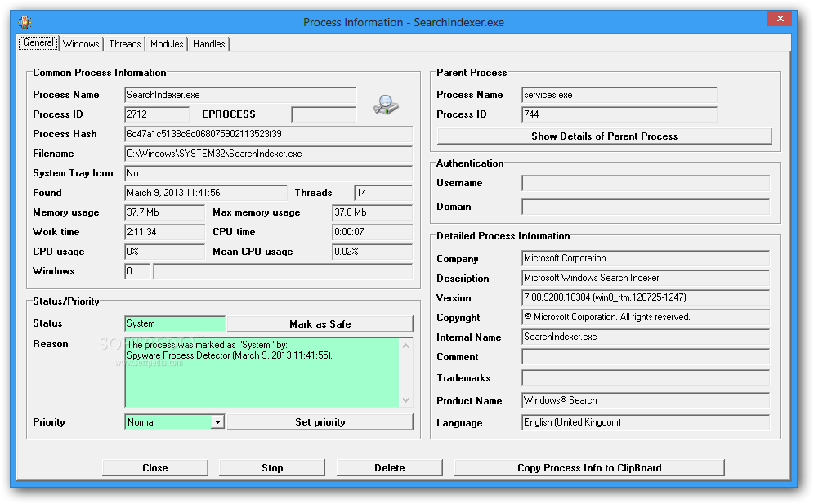Screen dimensions: 814x504
Task: Click the empty Domain field
Action: (646, 207)
